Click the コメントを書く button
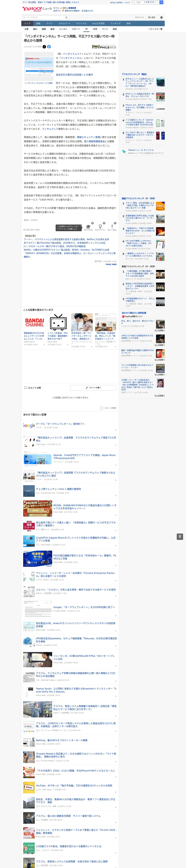Viewport: 186px width, 868px height. [x=93, y=388]
